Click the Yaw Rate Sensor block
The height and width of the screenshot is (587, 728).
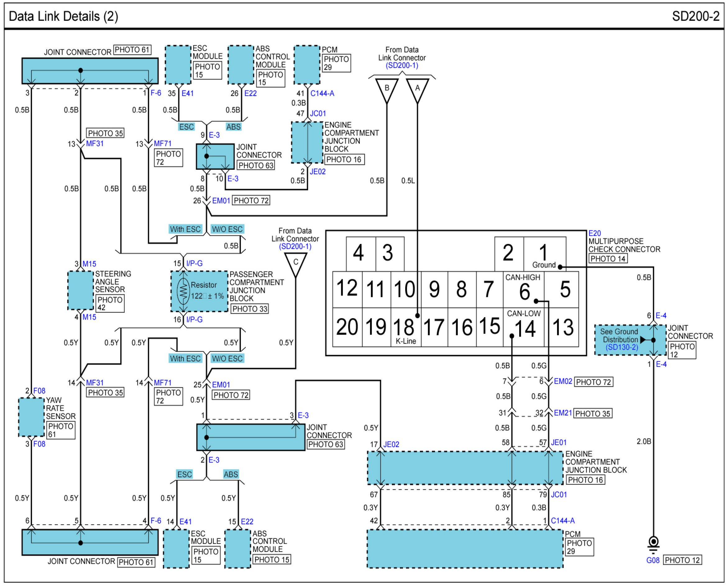(31, 417)
